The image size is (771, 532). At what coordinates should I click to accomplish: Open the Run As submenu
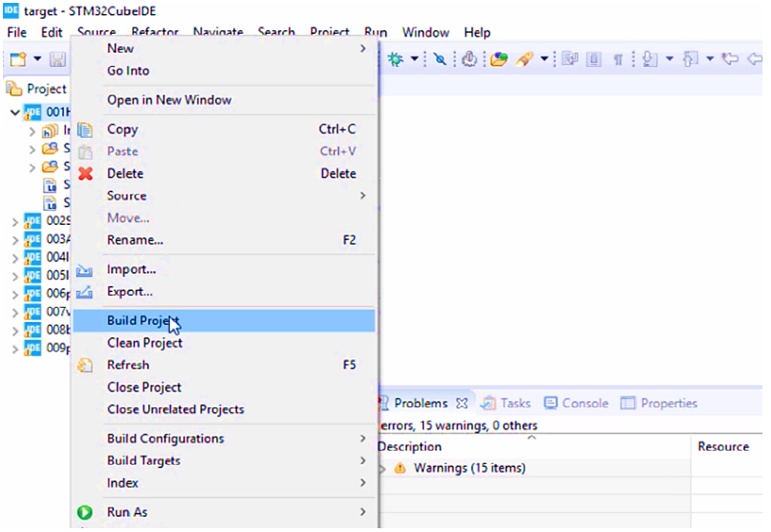[224, 512]
